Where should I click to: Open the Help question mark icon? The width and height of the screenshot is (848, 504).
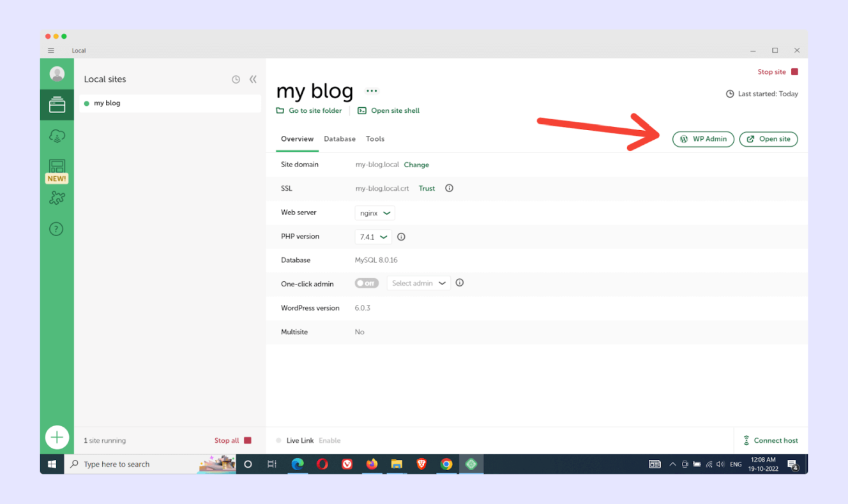(x=56, y=229)
